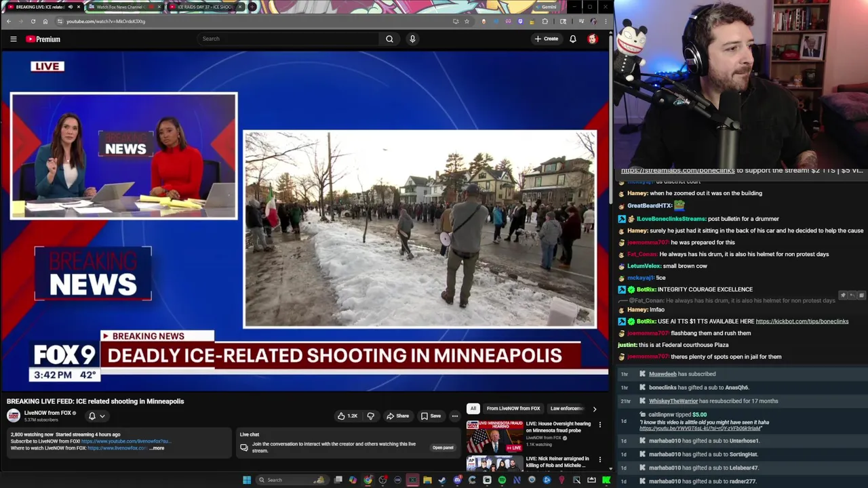The height and width of the screenshot is (488, 868).
Task: Open House Oversight hearing video thumbnail
Action: click(494, 436)
